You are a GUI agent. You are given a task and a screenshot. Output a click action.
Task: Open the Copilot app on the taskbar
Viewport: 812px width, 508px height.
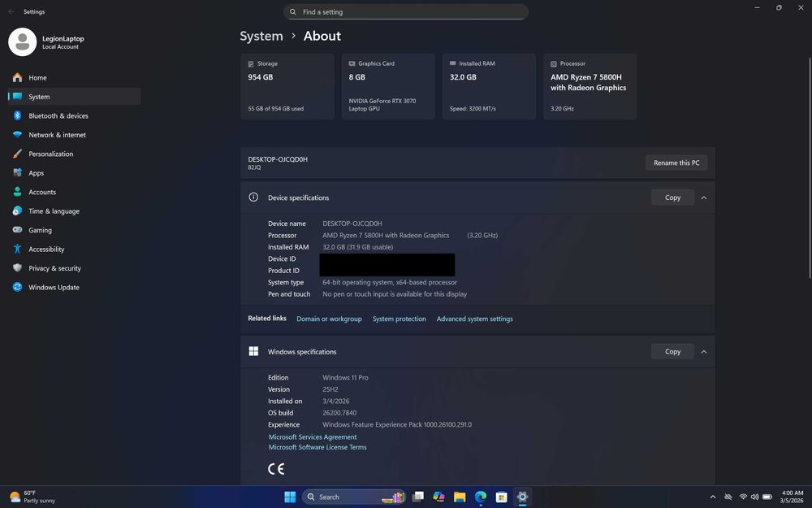(x=438, y=497)
